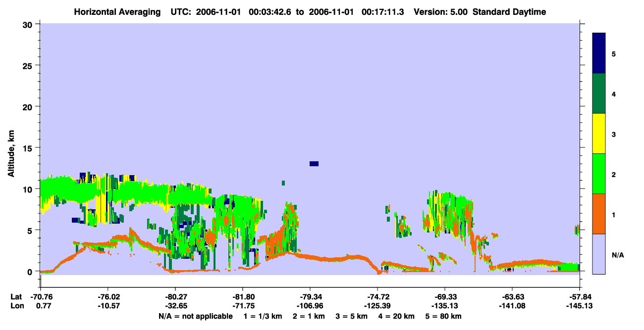The width and height of the screenshot is (644, 330).
Task: Click latitude value -81.80
Action: (x=242, y=297)
